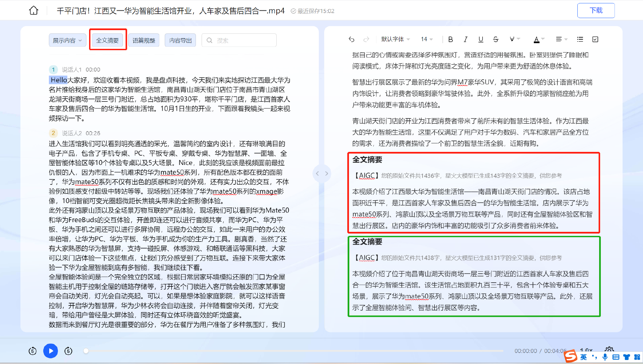The height and width of the screenshot is (364, 643).
Task: Select the 全文摘要 tab
Action: click(108, 40)
